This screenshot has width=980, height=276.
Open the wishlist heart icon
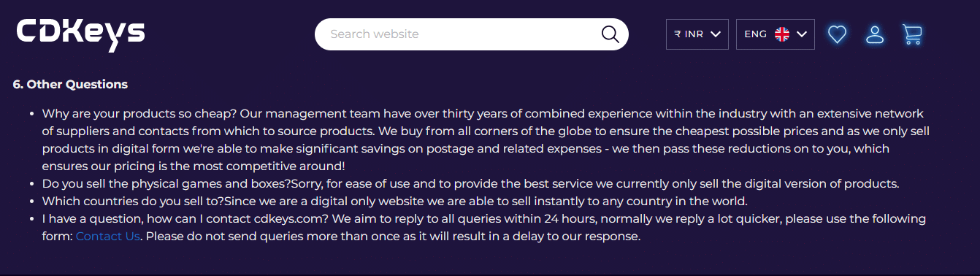[837, 34]
